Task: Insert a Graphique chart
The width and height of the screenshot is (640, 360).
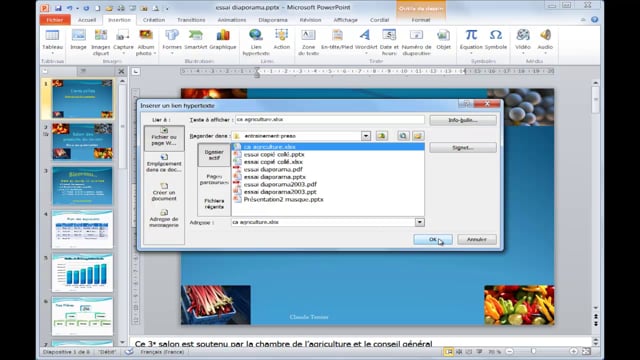Action: coord(223,40)
